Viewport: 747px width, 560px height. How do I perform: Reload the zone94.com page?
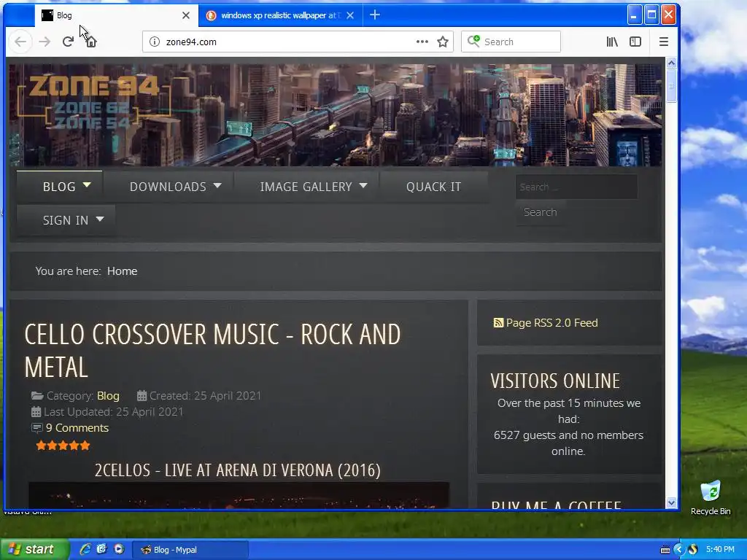click(68, 42)
